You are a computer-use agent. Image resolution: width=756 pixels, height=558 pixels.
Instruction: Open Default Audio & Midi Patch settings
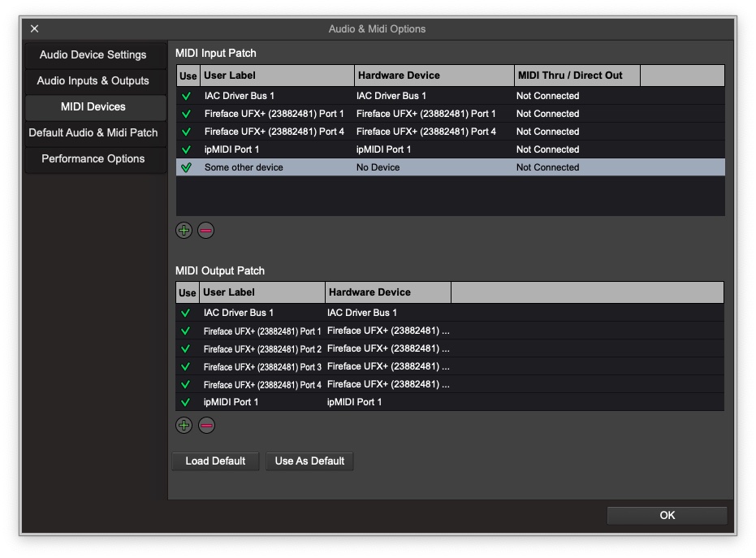(94, 132)
